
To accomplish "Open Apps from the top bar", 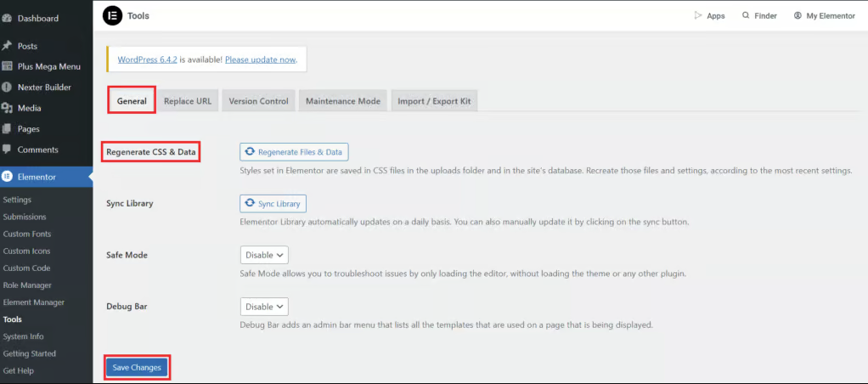I will 709,15.
